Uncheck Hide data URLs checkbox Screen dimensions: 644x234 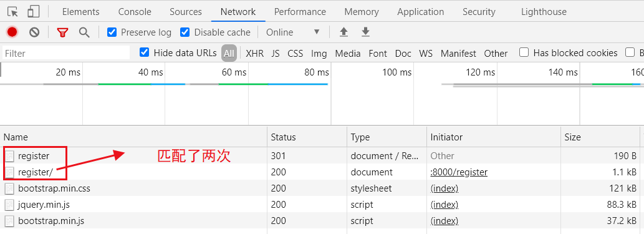click(144, 52)
